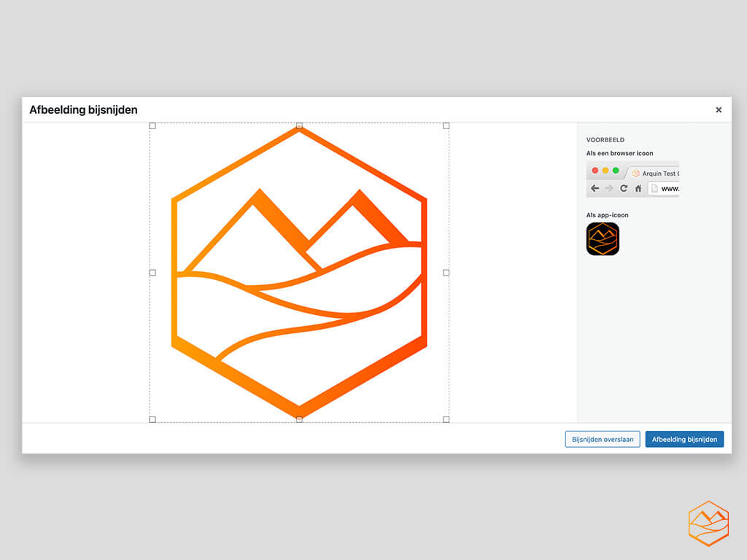This screenshot has width=747, height=560.
Task: Click the app icon preview thumbnail
Action: click(x=603, y=239)
